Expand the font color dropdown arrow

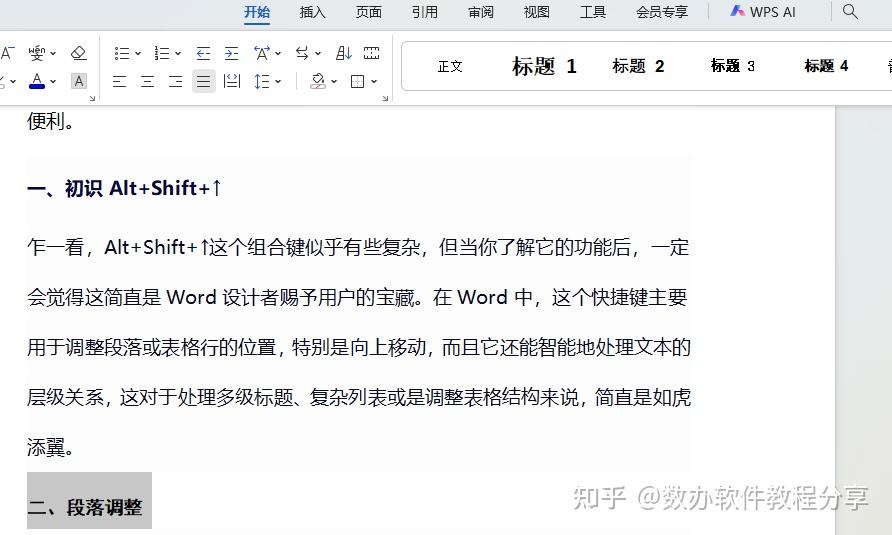(54, 82)
